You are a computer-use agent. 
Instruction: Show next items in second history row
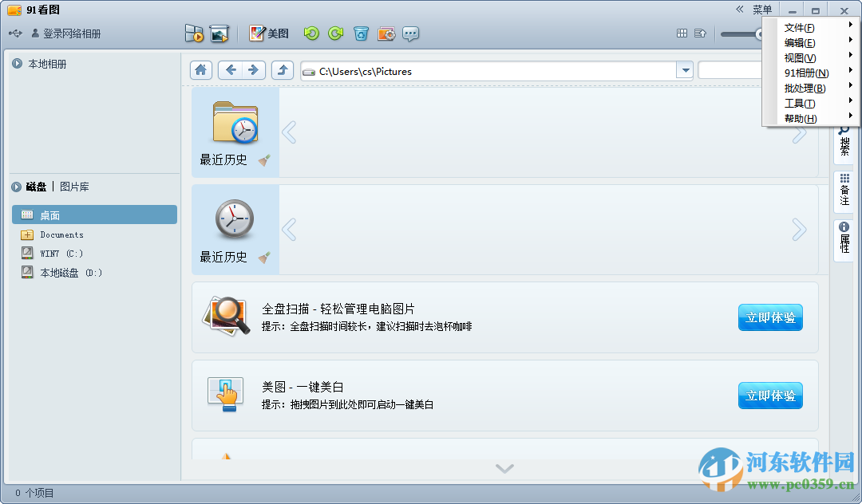[x=799, y=230]
